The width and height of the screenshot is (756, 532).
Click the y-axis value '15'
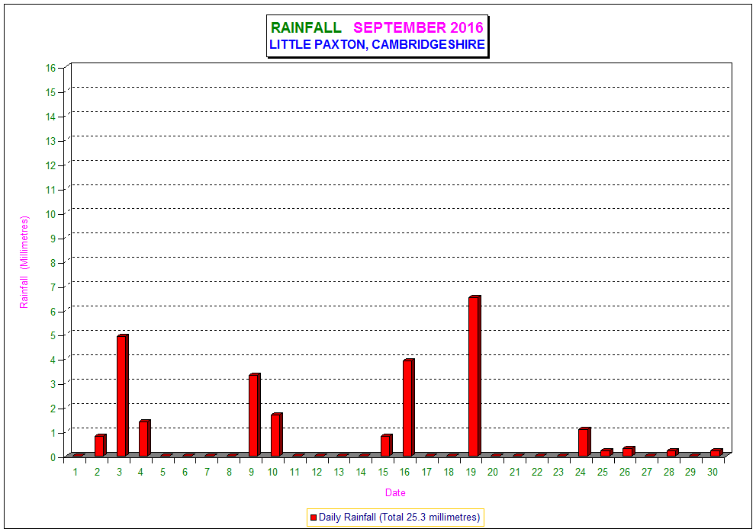[x=51, y=92]
